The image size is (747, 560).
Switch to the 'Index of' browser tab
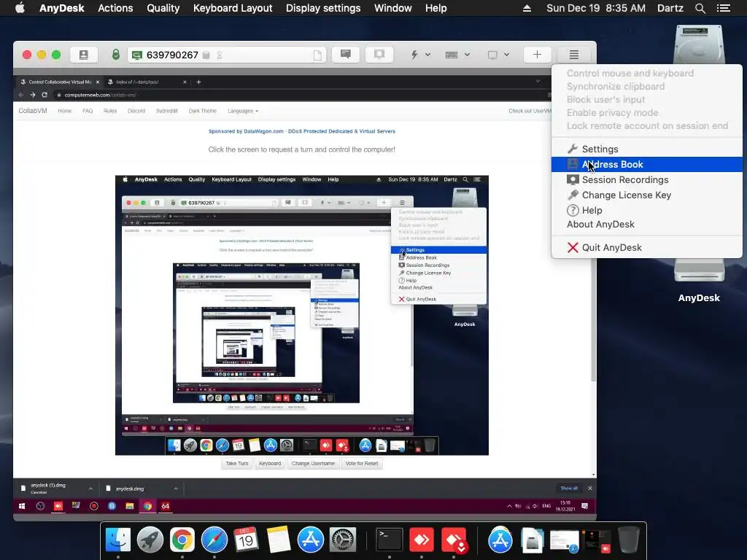coord(147,82)
